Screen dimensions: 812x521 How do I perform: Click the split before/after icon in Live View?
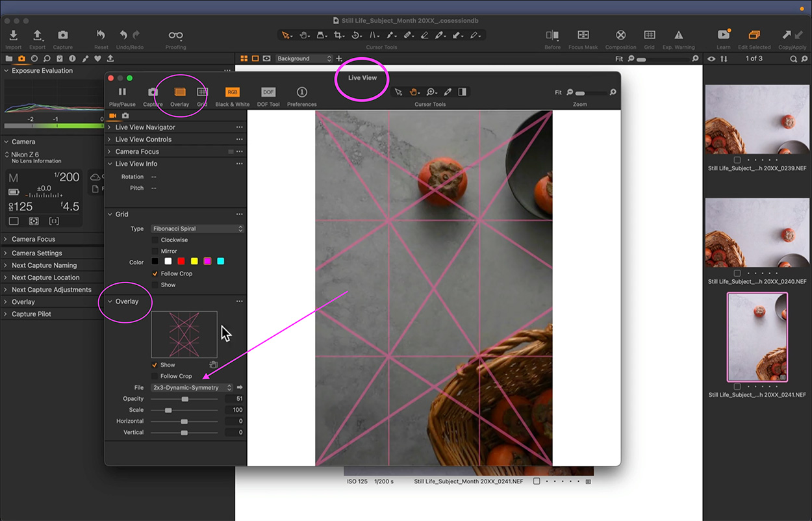pyautogui.click(x=463, y=92)
